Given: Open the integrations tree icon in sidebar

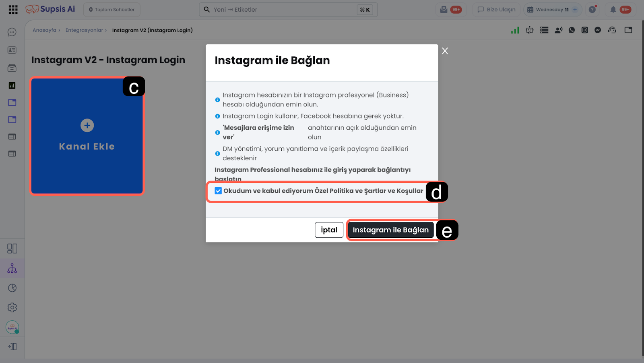Looking at the screenshot, I should point(12,268).
